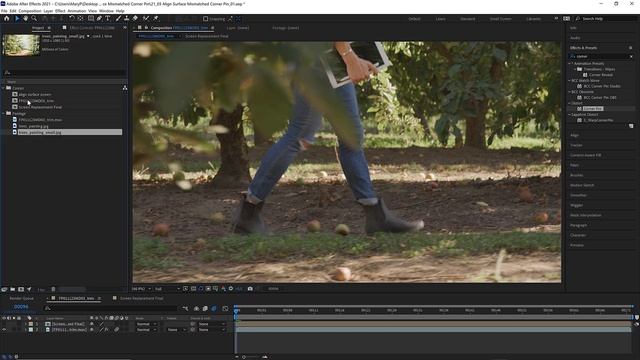This screenshot has width=640, height=360.
Task: Select the Puppet Pin tool
Action: coord(156,18)
